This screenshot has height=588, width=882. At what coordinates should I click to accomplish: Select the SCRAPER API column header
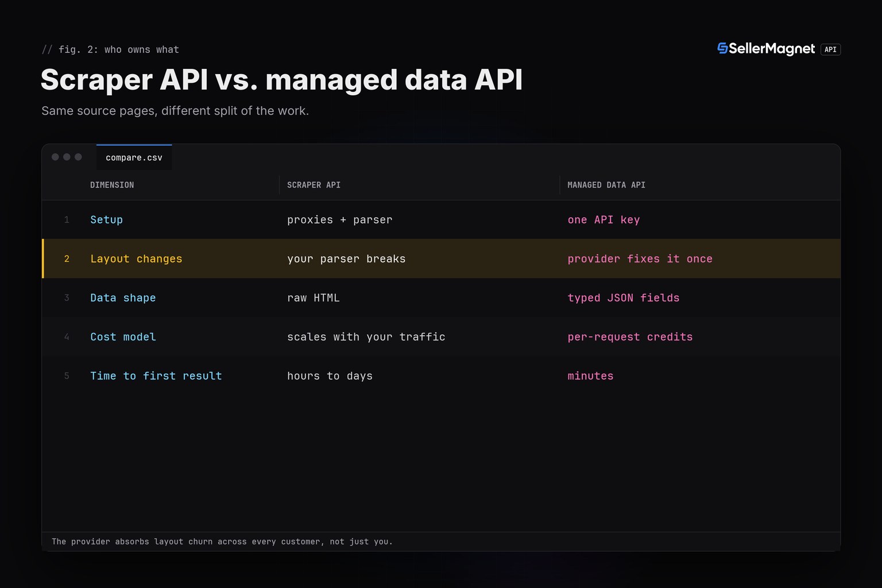coord(314,185)
